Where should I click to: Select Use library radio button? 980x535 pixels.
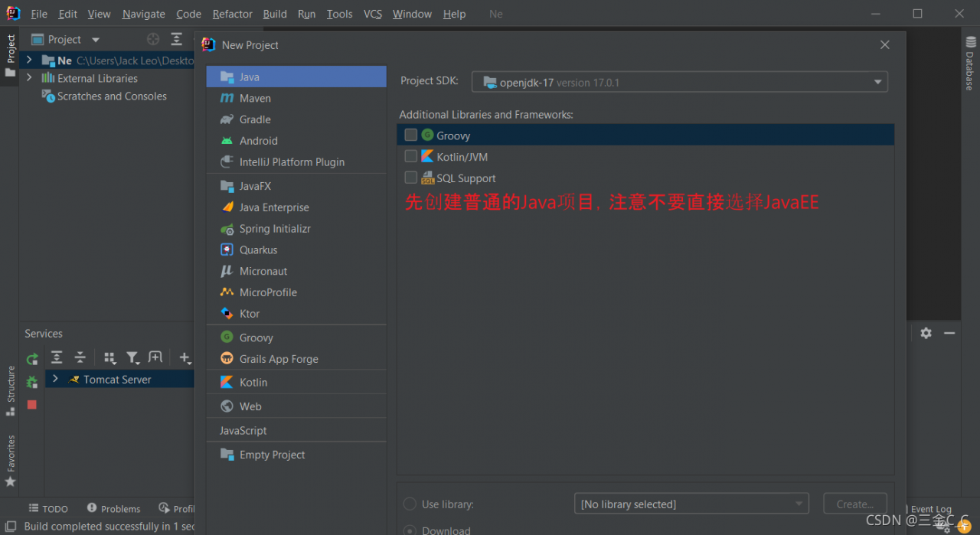click(410, 504)
